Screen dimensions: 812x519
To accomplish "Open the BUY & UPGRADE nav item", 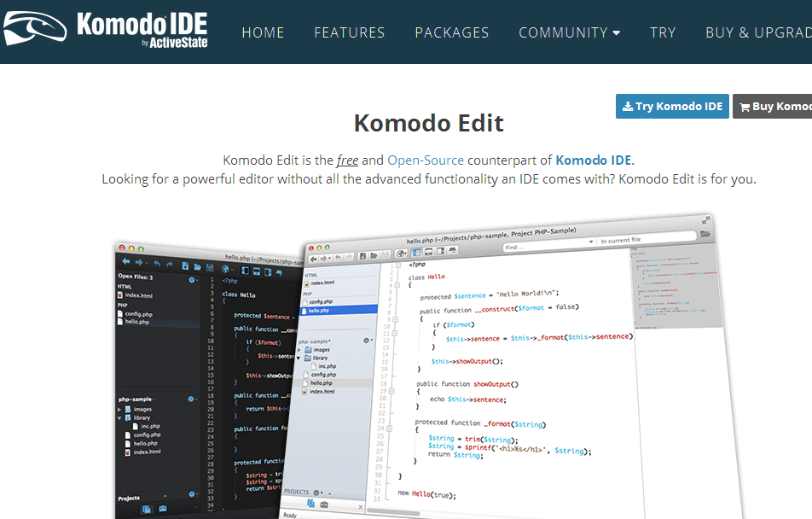I will pos(758,32).
